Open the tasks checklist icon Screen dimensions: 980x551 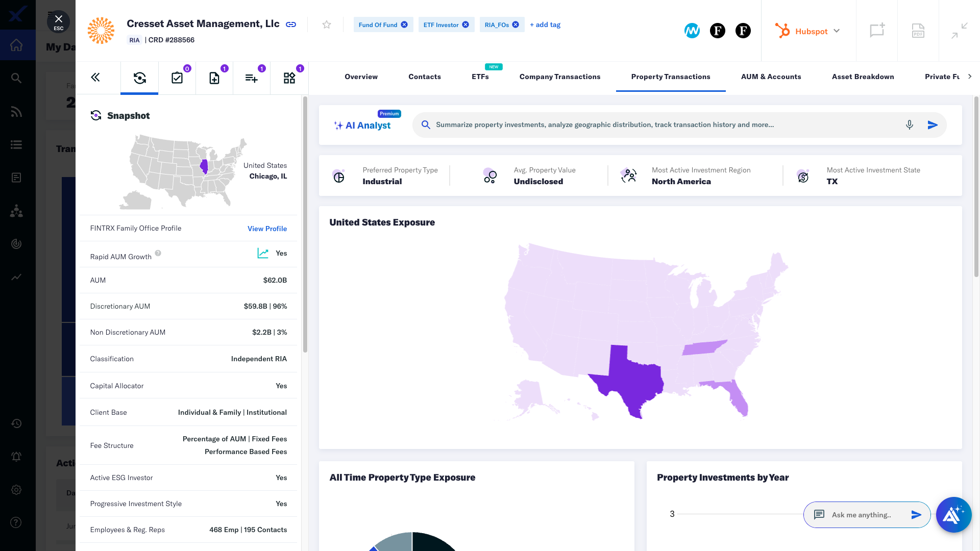[177, 78]
